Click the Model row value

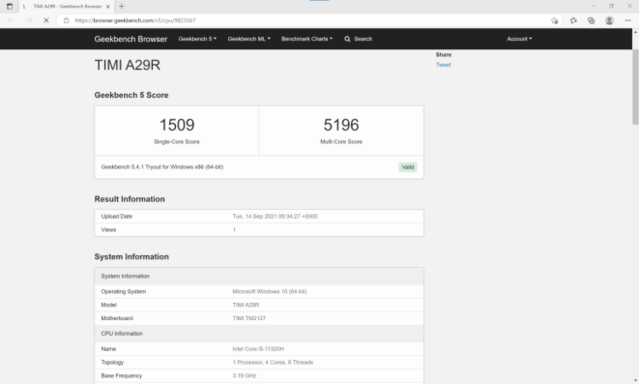click(246, 305)
